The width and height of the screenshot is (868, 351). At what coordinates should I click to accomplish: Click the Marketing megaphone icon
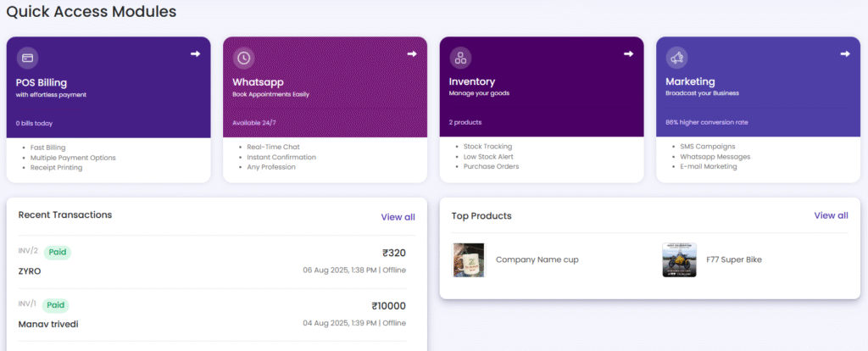676,58
